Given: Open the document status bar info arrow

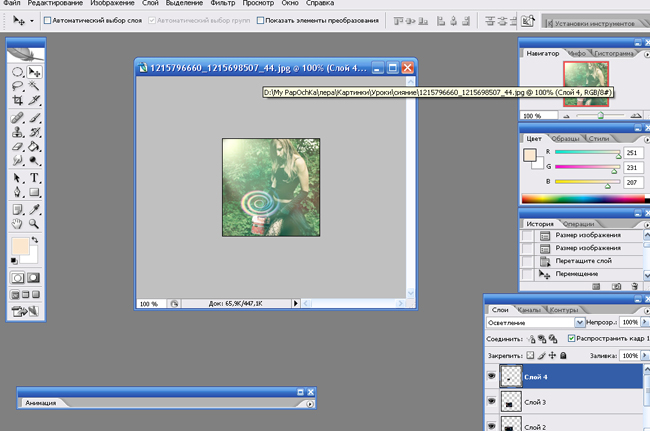Looking at the screenshot, I should pos(295,303).
